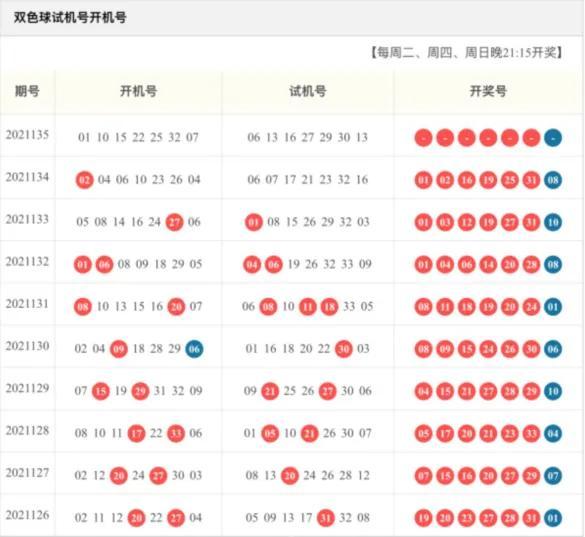585x537 pixels.
Task: Click blue ball 07 in 2021127 开奖号
Action: tap(553, 476)
